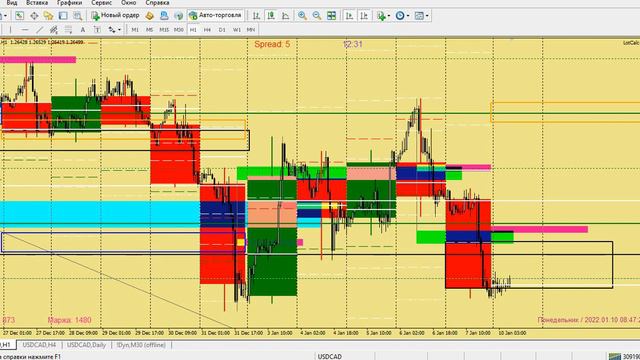Select the equidistant channel tool
640x360 pixels.
click(53, 30)
